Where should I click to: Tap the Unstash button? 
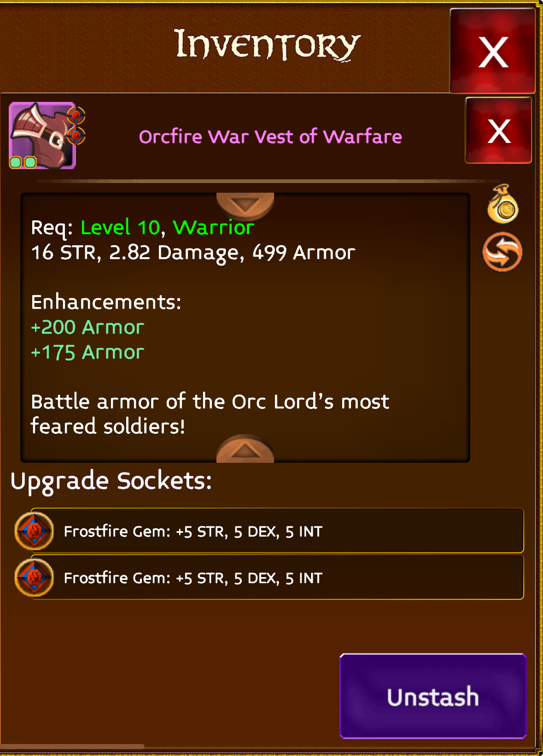(x=433, y=696)
